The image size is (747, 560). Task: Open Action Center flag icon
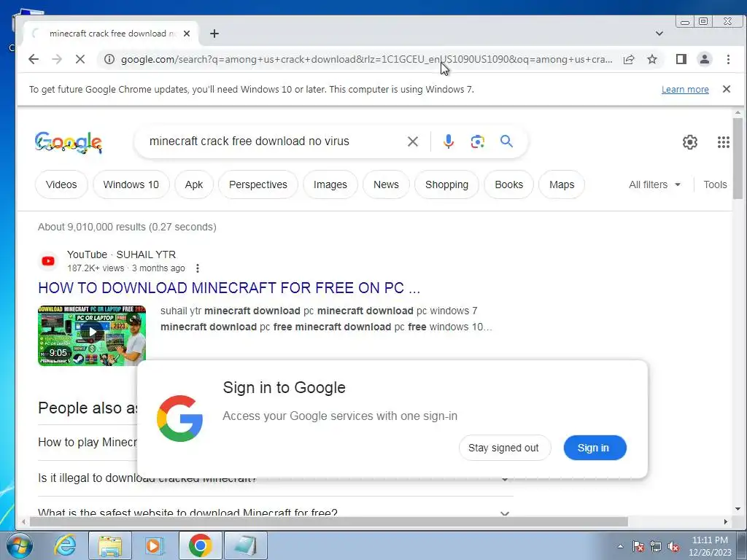638,547
